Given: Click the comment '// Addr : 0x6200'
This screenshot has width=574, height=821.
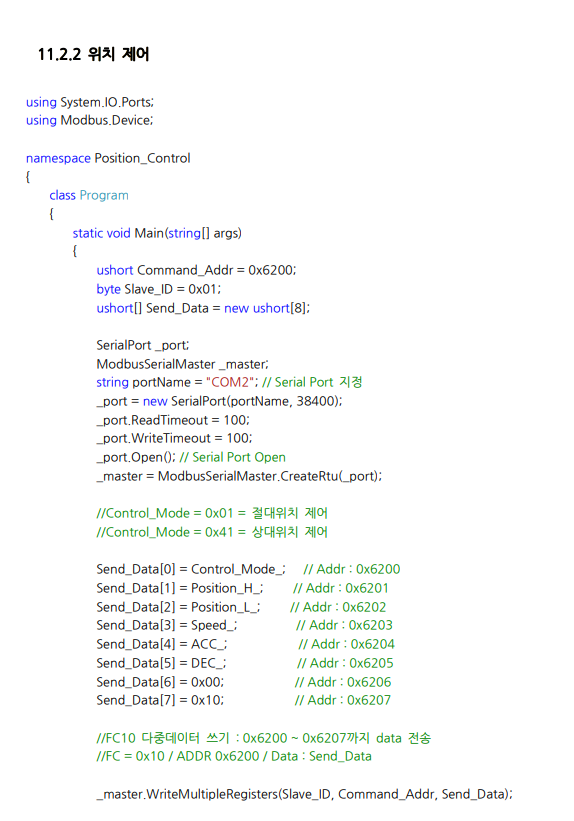Looking at the screenshot, I should click(x=352, y=569).
